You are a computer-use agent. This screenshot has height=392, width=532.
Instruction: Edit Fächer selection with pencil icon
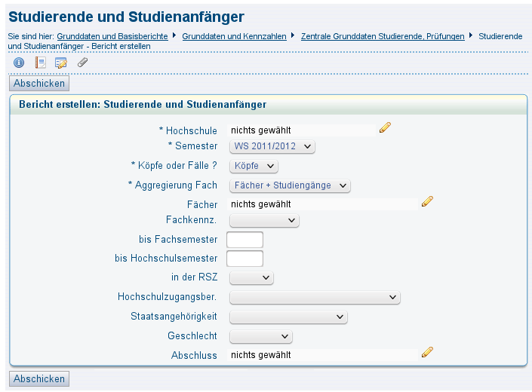click(428, 201)
